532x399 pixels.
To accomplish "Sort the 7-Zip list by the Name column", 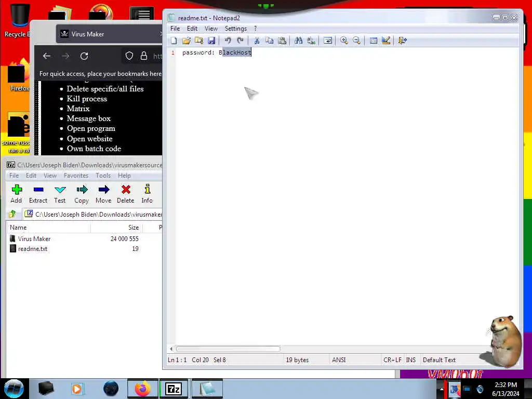I will (x=48, y=228).
